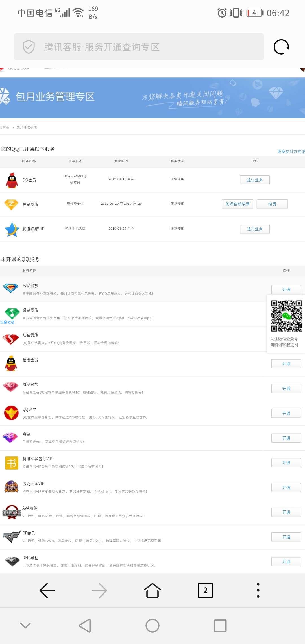Click the 腾讯视频VIP star icon
This screenshot has height=644, width=305.
(12, 229)
